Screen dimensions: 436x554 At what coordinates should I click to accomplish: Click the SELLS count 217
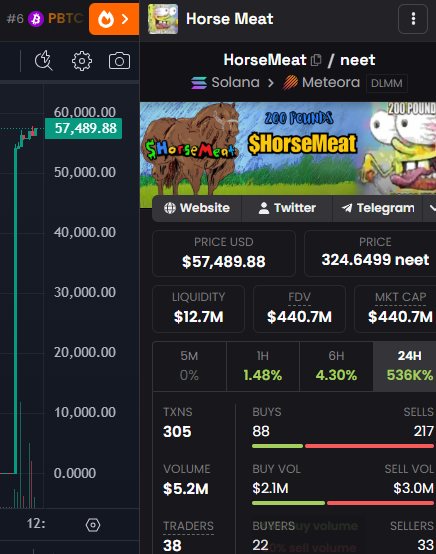(424, 431)
